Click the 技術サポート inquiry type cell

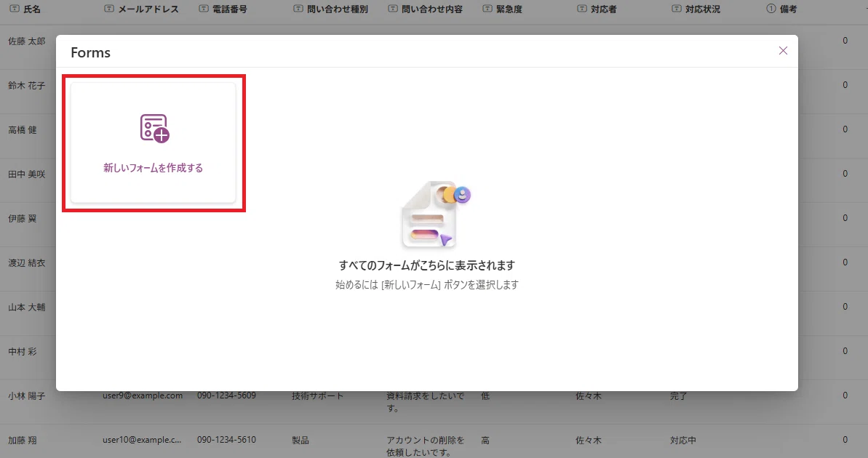[x=318, y=396]
